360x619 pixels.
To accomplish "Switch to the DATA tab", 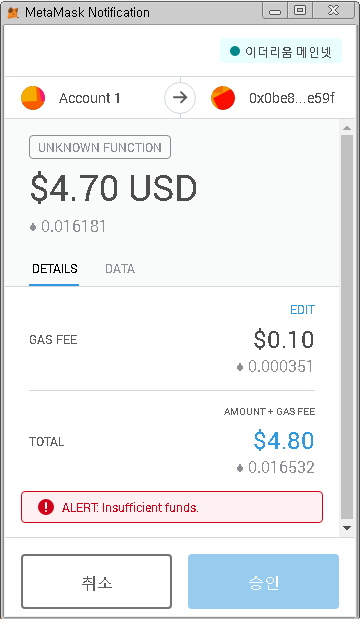I will tap(120, 269).
